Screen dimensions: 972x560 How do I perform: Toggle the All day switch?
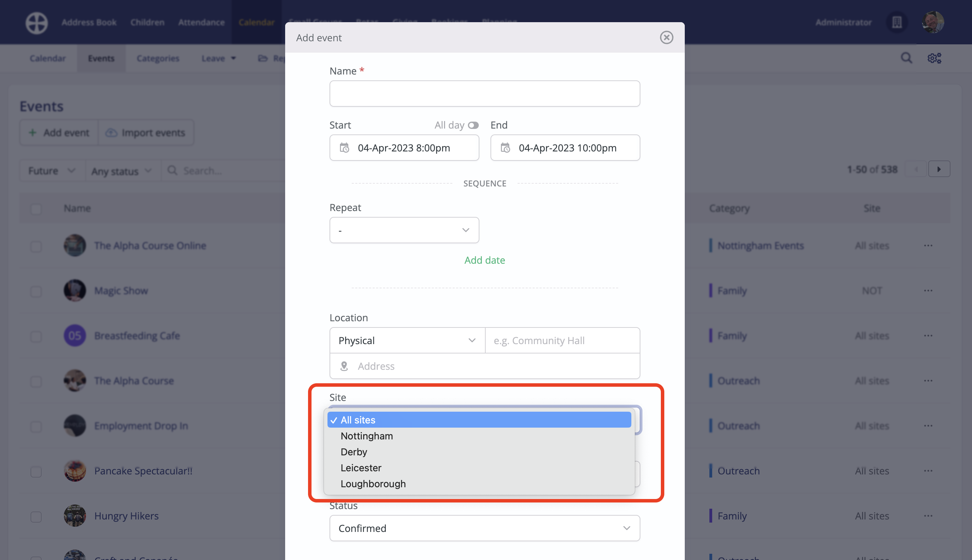(473, 125)
